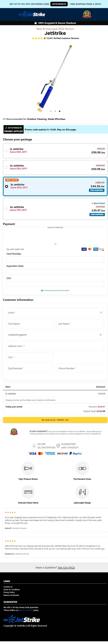Click the padlock secure checkout icon
The width and height of the screenshot is (108, 644).
point(36,23)
